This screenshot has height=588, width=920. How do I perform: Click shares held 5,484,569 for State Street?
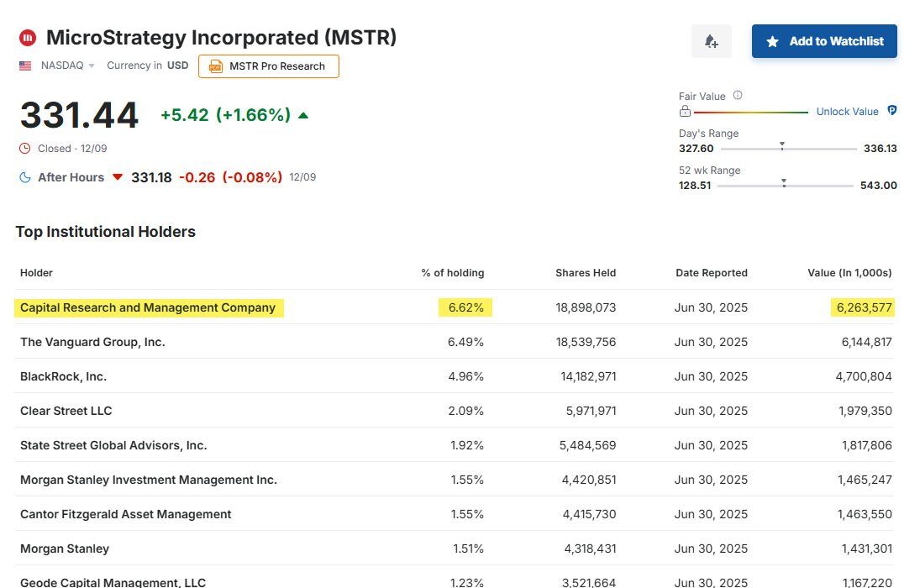pyautogui.click(x=587, y=445)
